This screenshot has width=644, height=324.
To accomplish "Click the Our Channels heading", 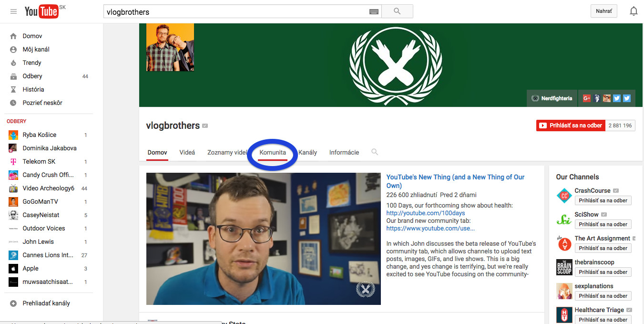I will tap(577, 177).
